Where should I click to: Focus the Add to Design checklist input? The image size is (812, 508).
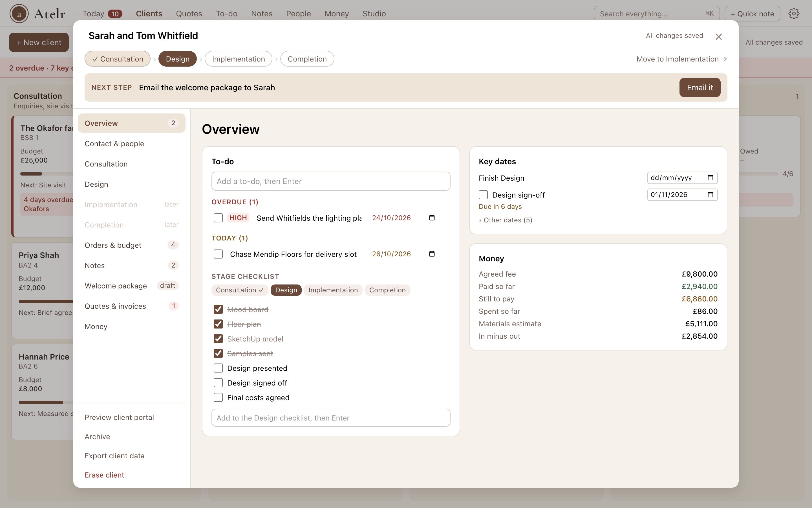tap(331, 418)
